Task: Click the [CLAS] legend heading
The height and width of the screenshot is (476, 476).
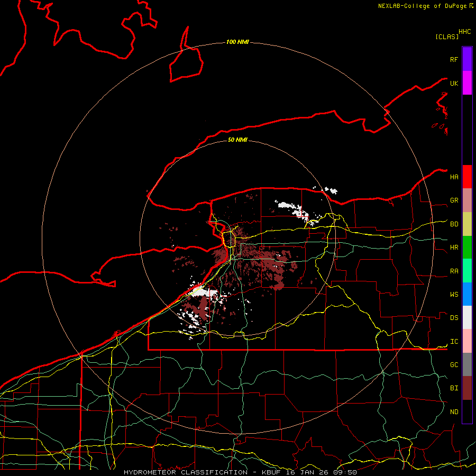Action: pos(447,36)
